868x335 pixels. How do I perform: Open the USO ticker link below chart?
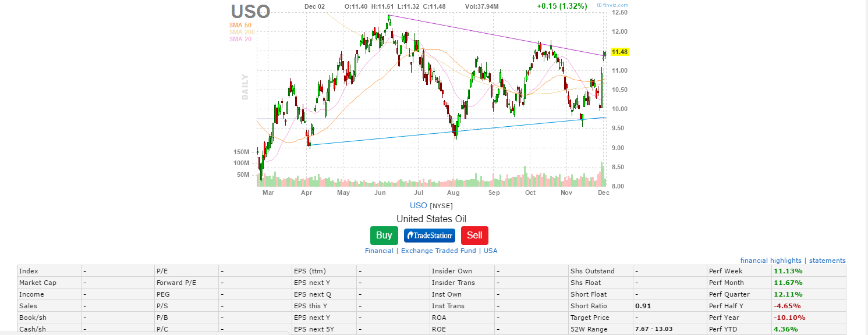419,205
